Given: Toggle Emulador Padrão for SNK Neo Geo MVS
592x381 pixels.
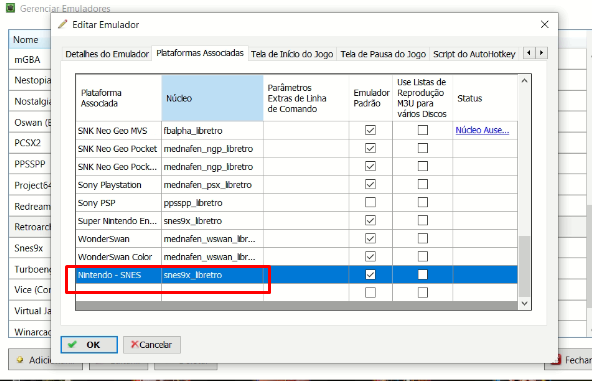Looking at the screenshot, I should point(370,130).
